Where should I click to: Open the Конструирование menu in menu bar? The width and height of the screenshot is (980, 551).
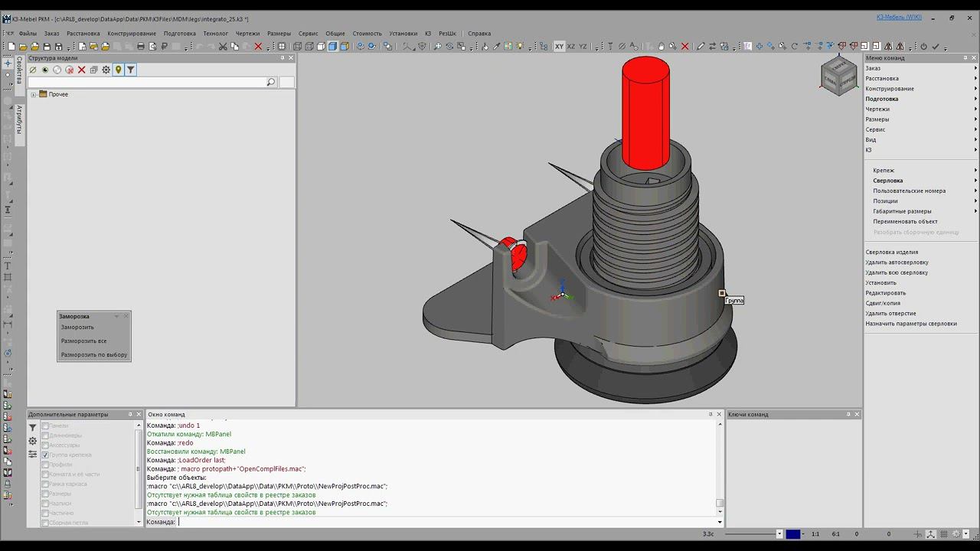[132, 34]
